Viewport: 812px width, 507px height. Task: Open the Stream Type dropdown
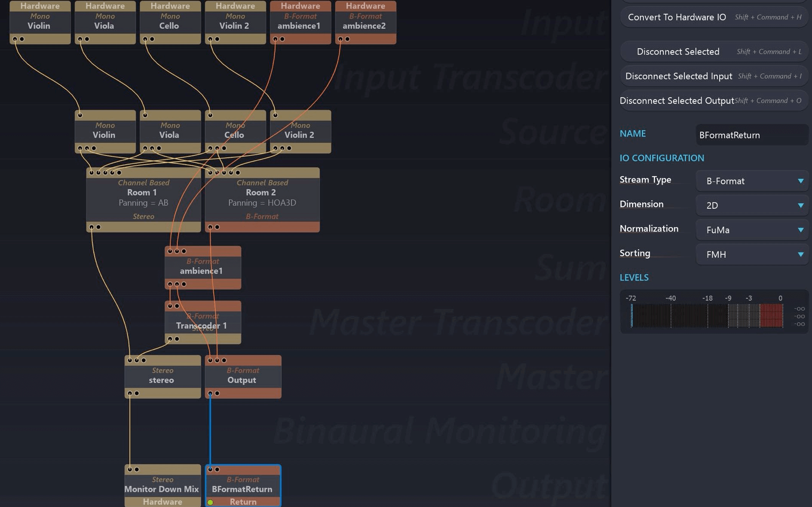[x=752, y=181]
